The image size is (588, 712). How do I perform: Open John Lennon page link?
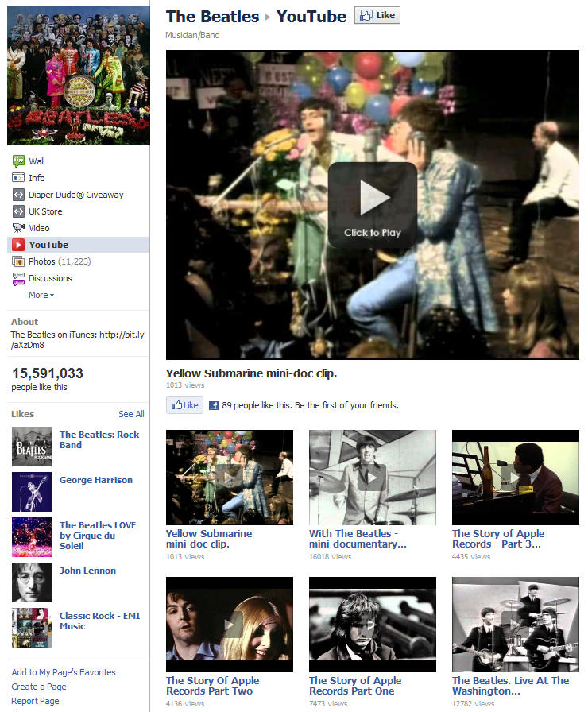(87, 571)
